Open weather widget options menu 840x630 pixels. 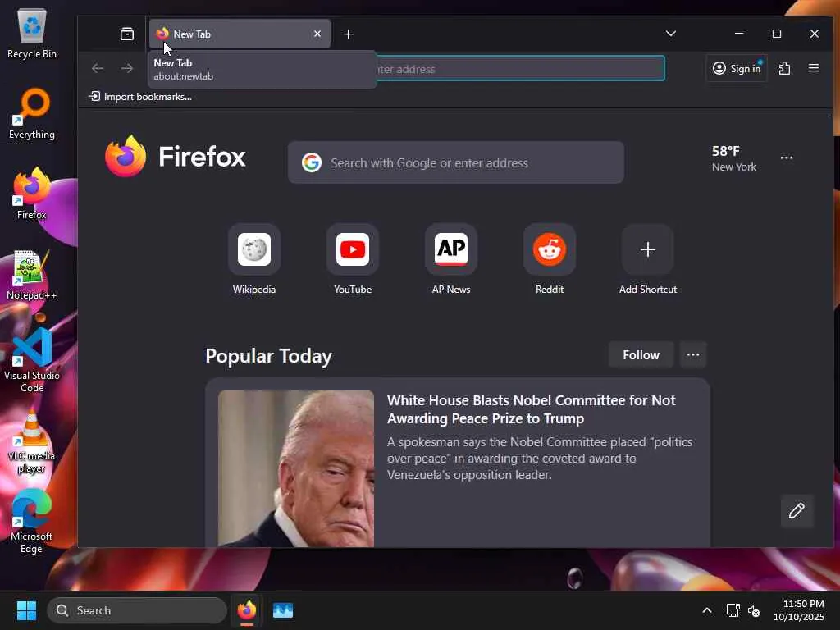[787, 157]
